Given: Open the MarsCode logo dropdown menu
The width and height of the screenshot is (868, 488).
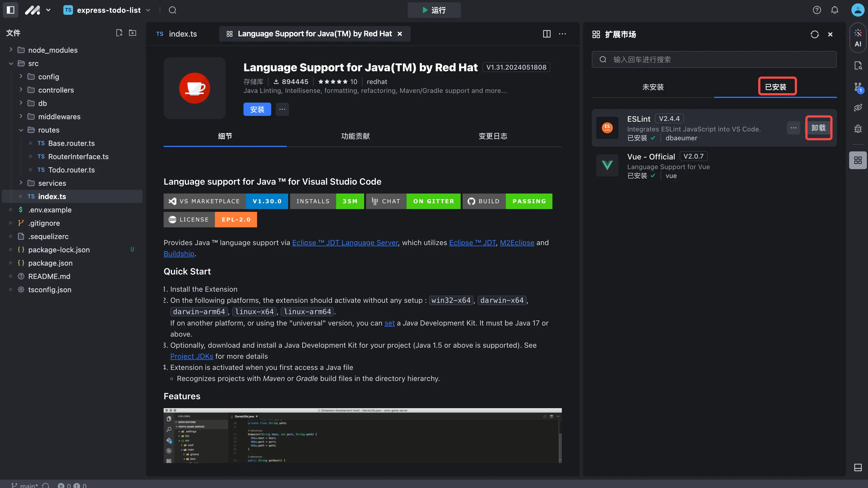Looking at the screenshot, I should pos(38,10).
